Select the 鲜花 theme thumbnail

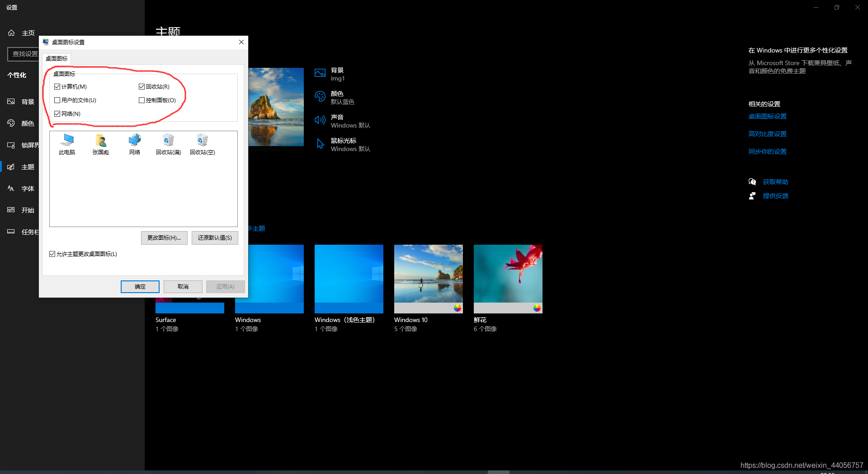click(x=508, y=279)
